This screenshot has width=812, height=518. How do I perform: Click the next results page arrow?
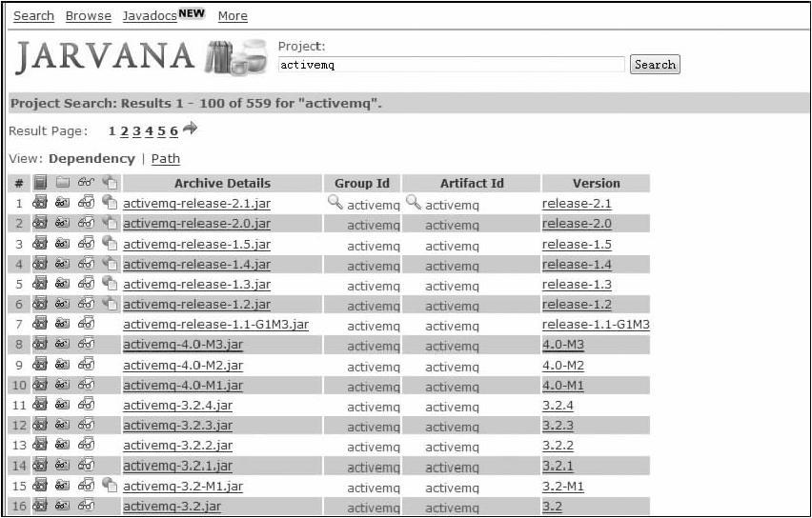(190, 129)
